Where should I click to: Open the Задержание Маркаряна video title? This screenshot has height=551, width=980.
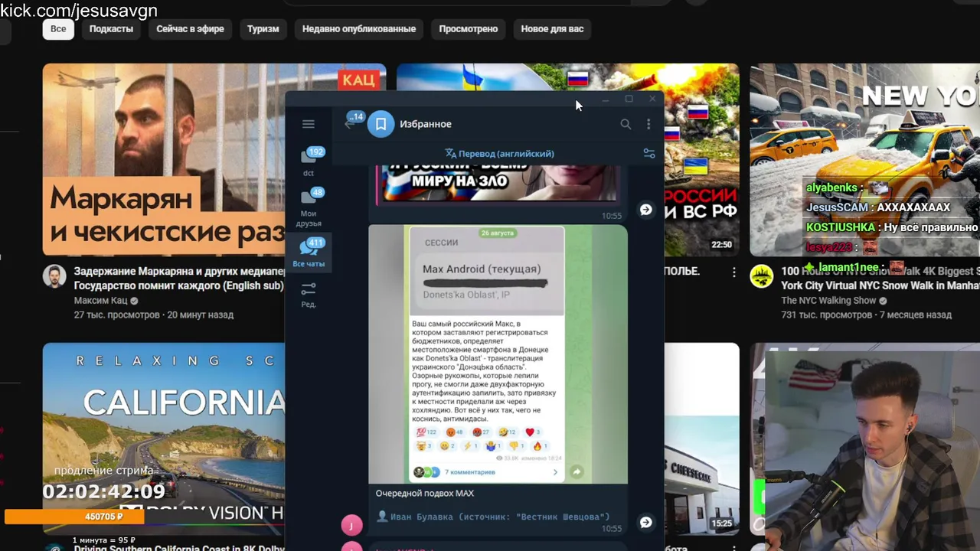point(180,278)
